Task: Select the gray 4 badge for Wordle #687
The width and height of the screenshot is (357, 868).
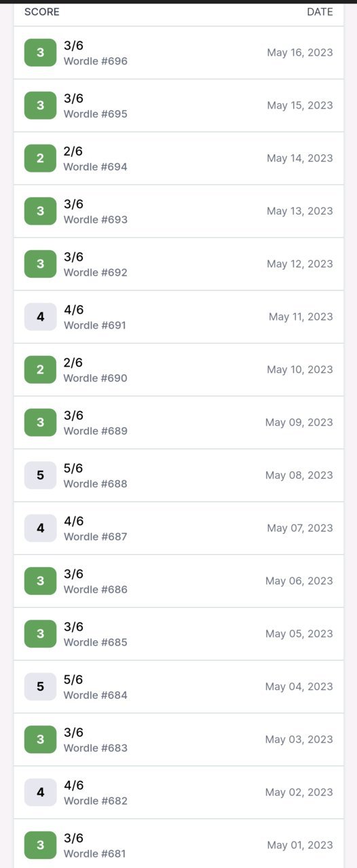Action: pyautogui.click(x=40, y=528)
